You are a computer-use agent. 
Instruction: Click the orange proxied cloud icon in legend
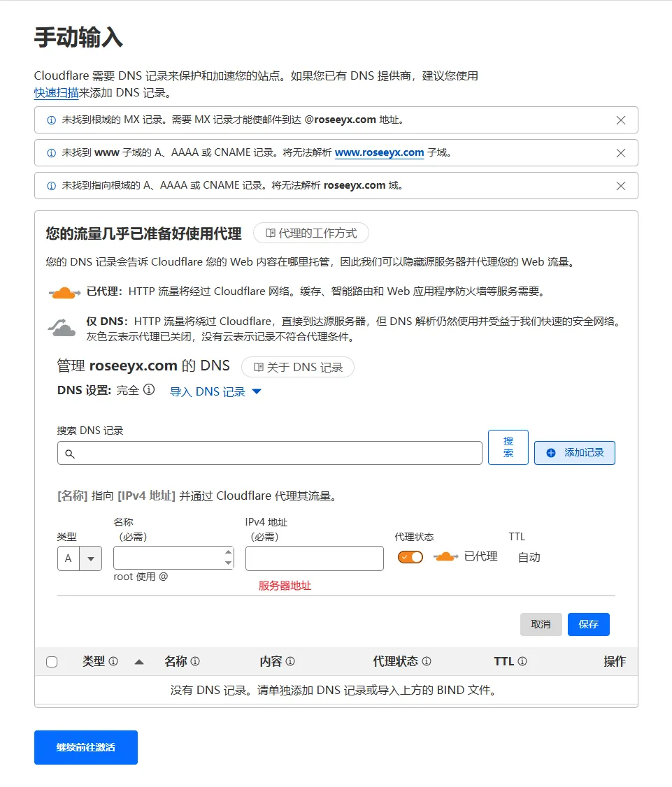tap(64, 293)
